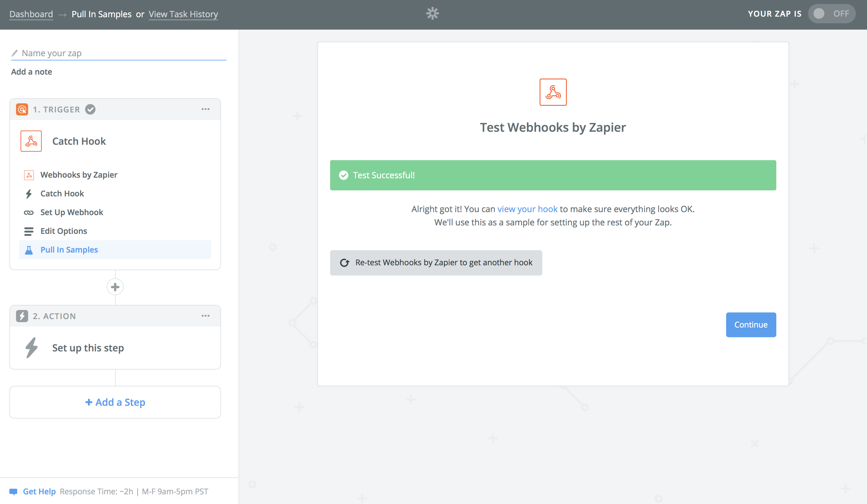
Task: Click the pencil icon beside zap name
Action: point(15,53)
